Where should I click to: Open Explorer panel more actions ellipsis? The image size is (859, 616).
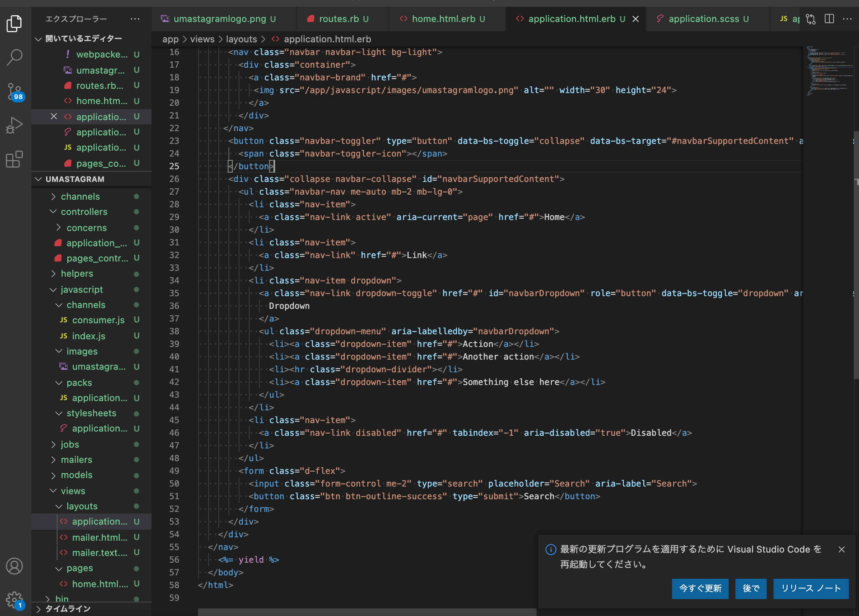click(135, 19)
